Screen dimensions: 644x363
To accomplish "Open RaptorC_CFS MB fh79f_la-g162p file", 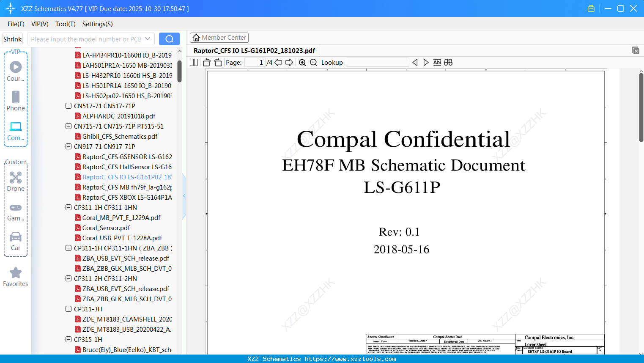I will (x=127, y=187).
